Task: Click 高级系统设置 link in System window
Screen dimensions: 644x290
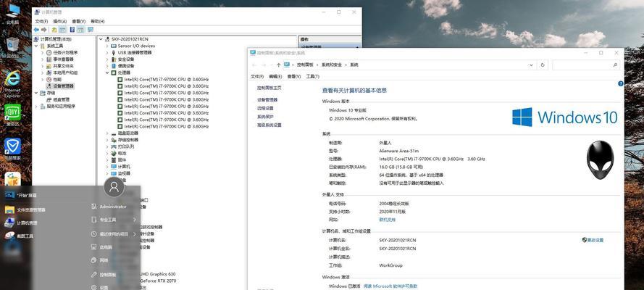Action: pyautogui.click(x=269, y=125)
